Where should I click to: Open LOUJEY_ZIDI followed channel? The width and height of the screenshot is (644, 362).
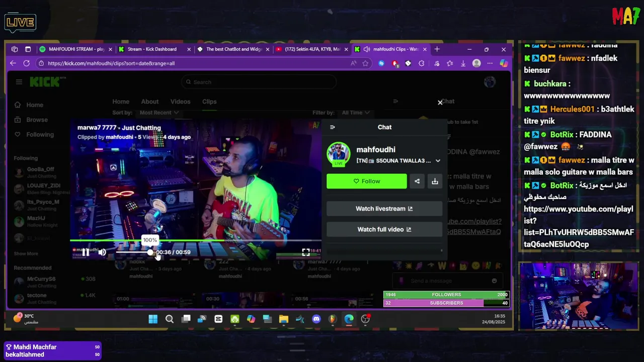point(43,189)
